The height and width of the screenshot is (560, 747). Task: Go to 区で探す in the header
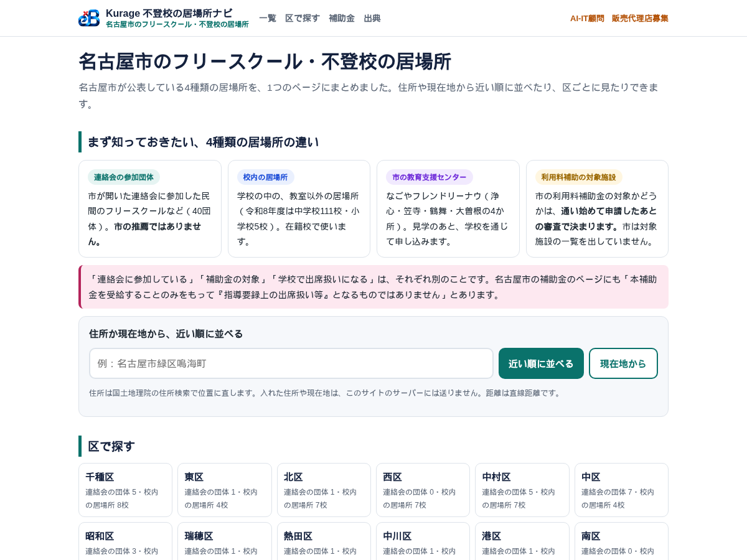click(x=303, y=18)
